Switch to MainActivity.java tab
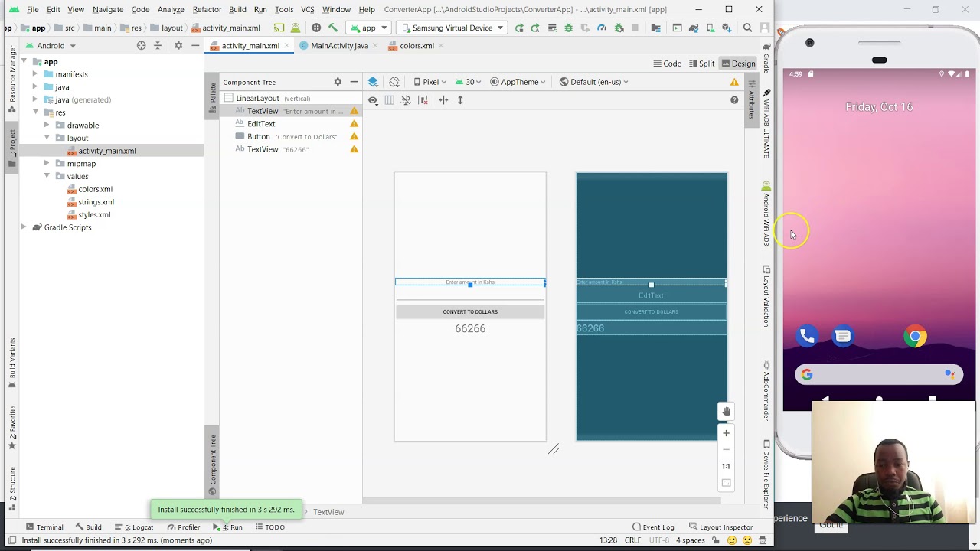Viewport: 980px width, 551px height. coord(334,46)
